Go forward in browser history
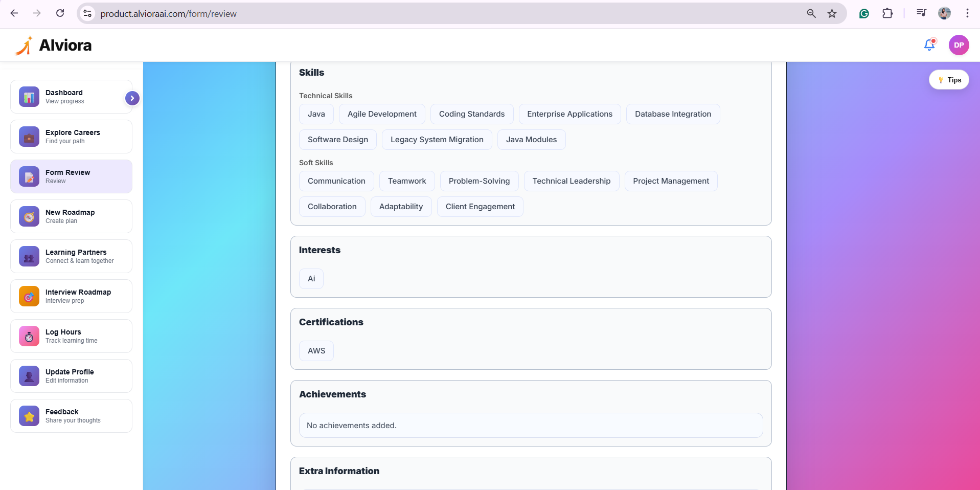Screen dimensions: 980x490 pyautogui.click(x=37, y=13)
